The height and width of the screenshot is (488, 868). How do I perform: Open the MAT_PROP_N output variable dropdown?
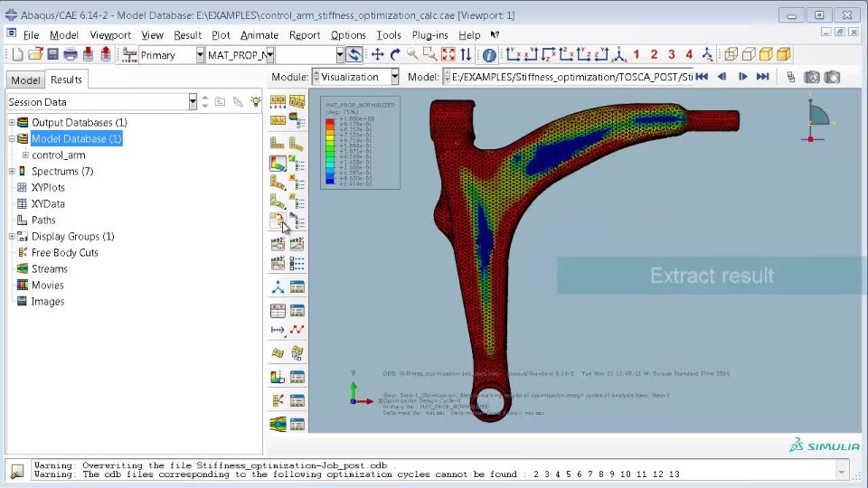(269, 55)
